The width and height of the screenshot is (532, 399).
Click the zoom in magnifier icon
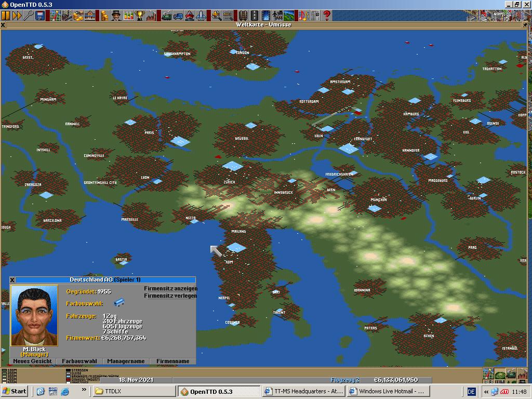(x=216, y=16)
